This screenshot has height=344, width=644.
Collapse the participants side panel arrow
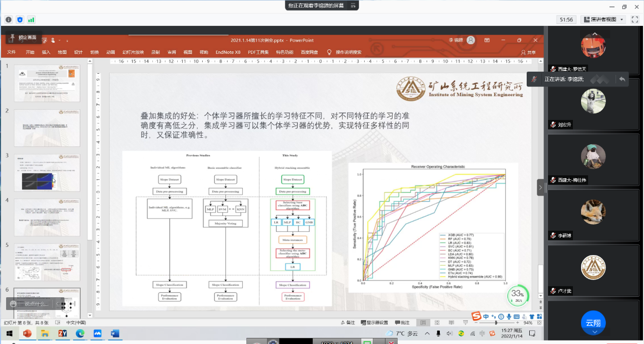(x=540, y=187)
